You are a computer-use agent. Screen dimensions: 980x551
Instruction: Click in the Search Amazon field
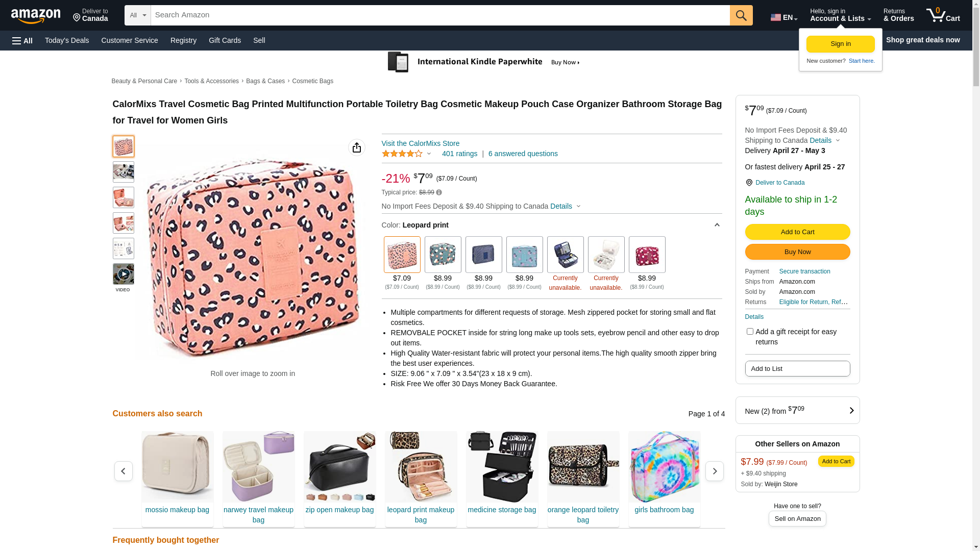pos(440,15)
